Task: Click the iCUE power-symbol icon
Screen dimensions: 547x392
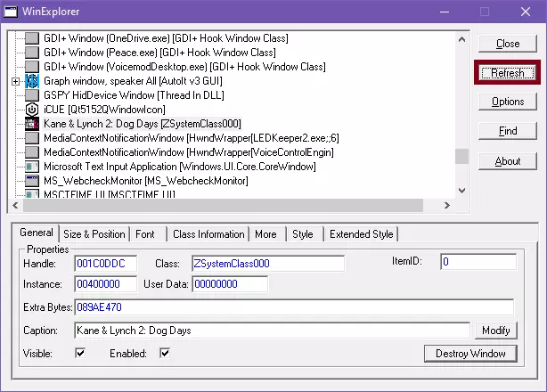Action: pyautogui.click(x=32, y=110)
